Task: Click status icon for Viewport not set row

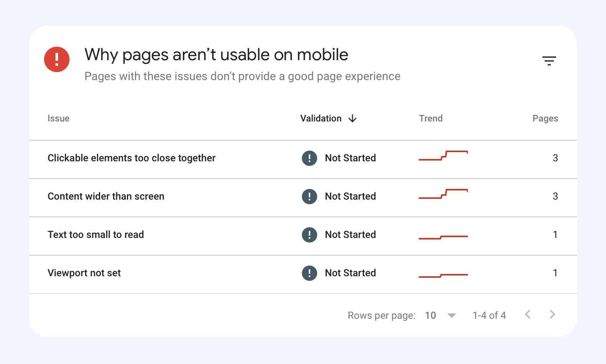Action: 309,273
